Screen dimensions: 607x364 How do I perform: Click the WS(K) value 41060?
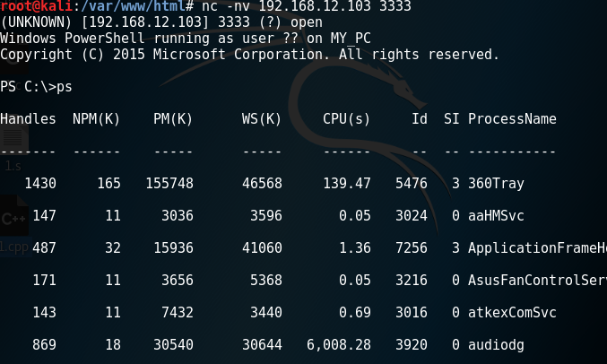[262, 247]
